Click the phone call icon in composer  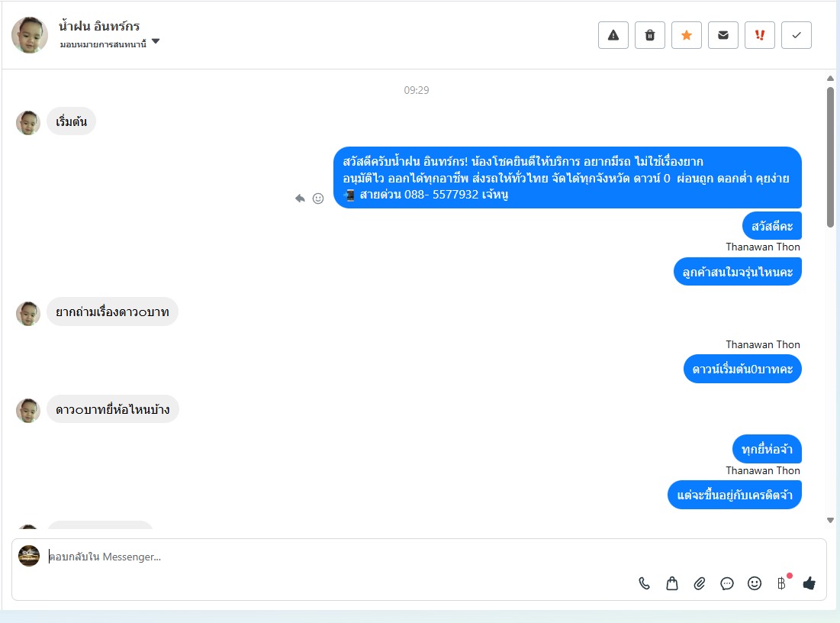click(645, 583)
